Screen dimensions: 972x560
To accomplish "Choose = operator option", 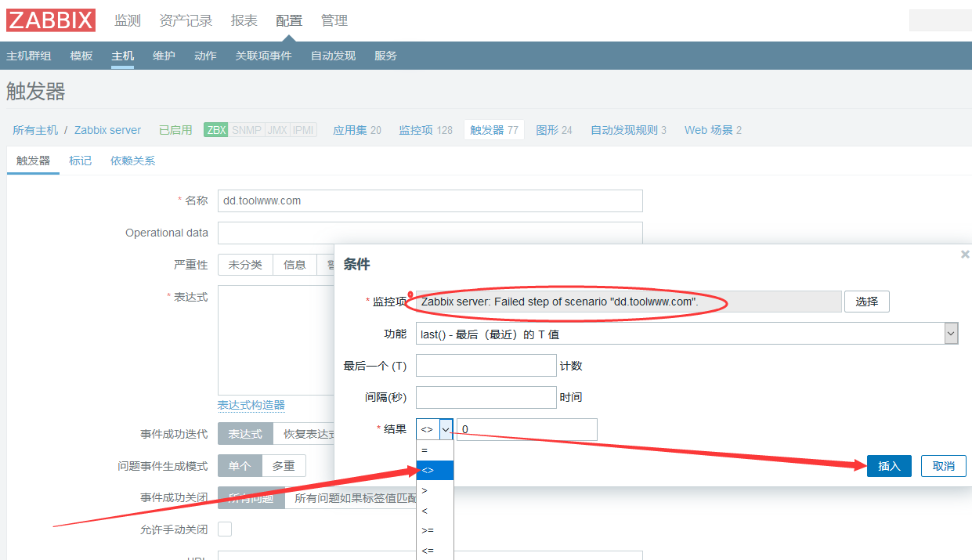I will pyautogui.click(x=435, y=450).
